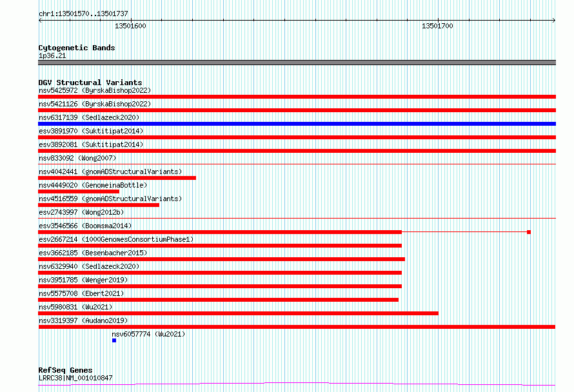Click the nsv6057774 (Wu2021) label

tap(148, 334)
